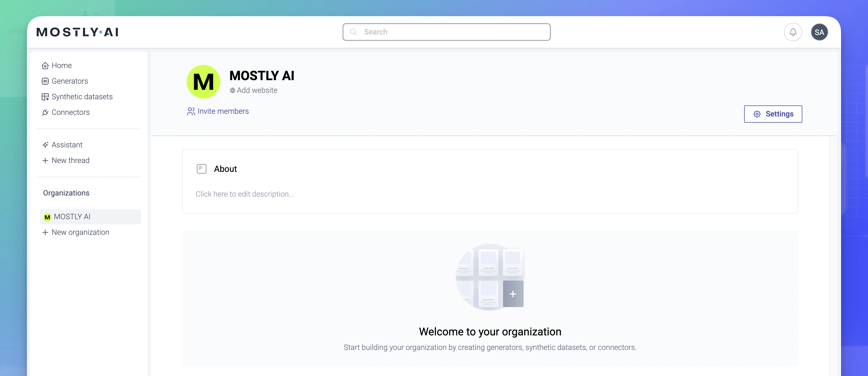This screenshot has height=376, width=868.
Task: Click the Assistant sparkle icon
Action: 45,145
